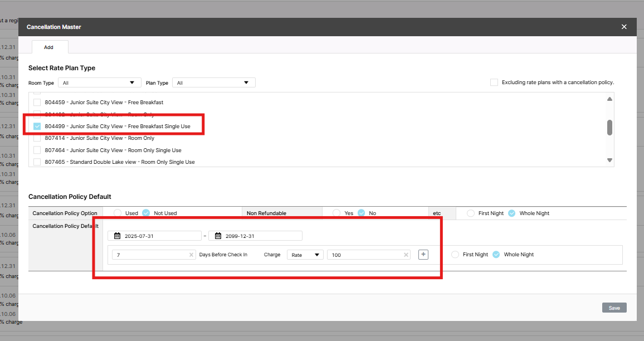Click the Save button
Image resolution: width=644 pixels, height=341 pixels.
614,308
